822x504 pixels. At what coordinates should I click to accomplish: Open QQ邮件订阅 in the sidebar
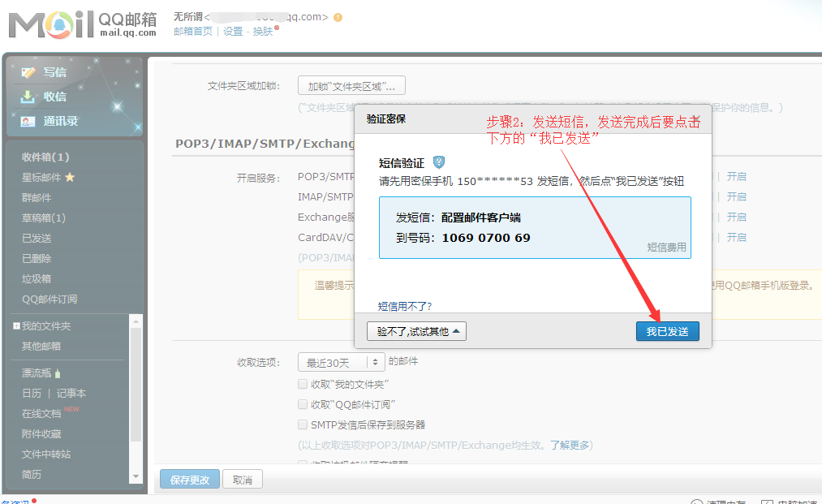coord(49,299)
